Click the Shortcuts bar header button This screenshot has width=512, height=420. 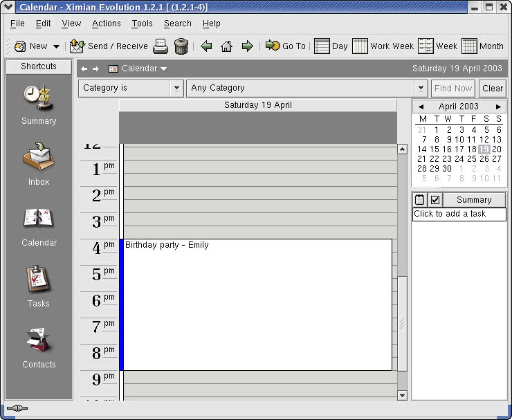pos(39,66)
